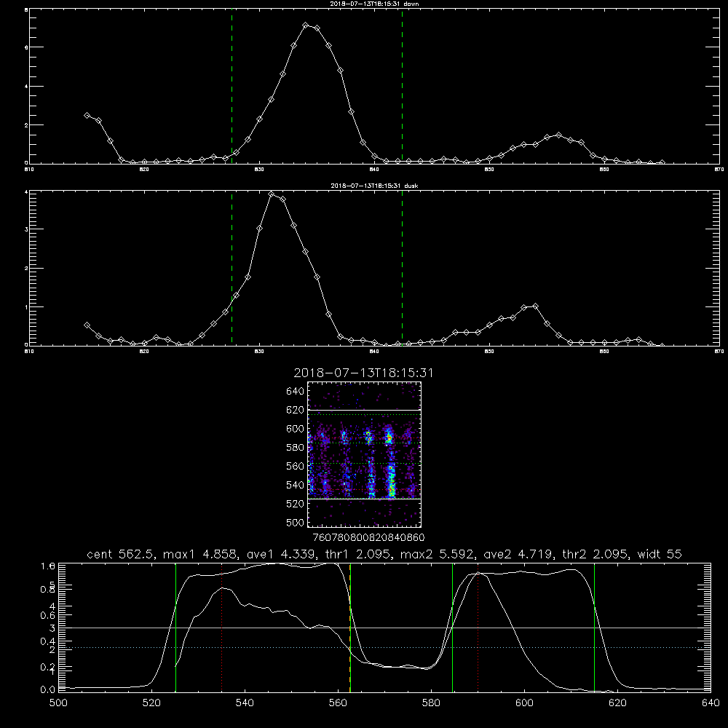Viewport: 728px width, 728px height.
Task: Click the 'thr2 2.095' statistic
Action: [x=596, y=554]
